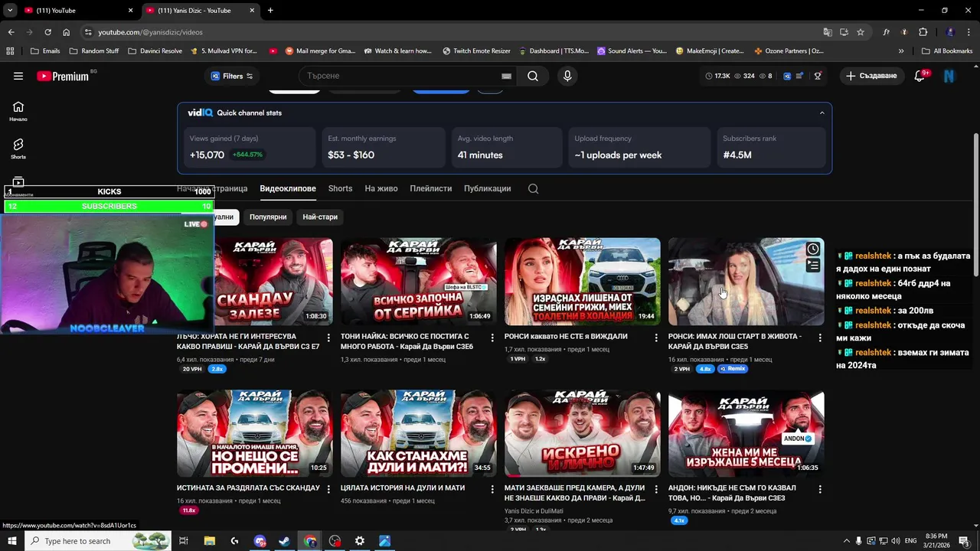Screen dimensions: 980x551
Task: Open the РОНСИ: ИМАХ ЛОШ СТАРТ thumbnail
Action: coord(746,282)
